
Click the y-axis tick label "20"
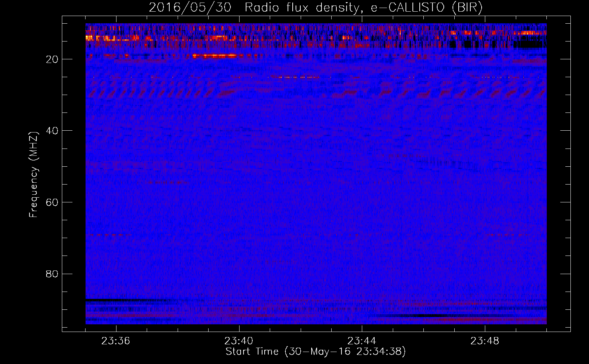pos(52,59)
